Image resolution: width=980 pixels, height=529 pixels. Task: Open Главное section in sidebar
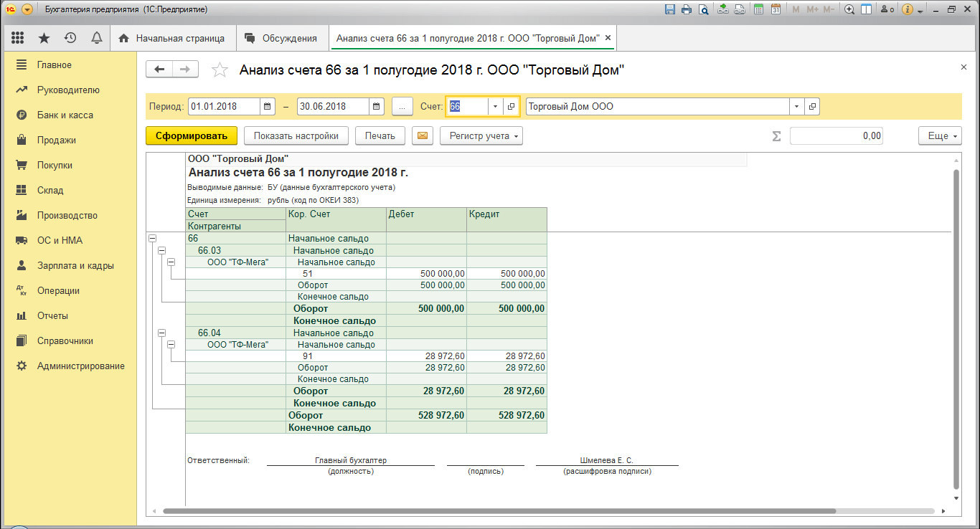point(70,65)
